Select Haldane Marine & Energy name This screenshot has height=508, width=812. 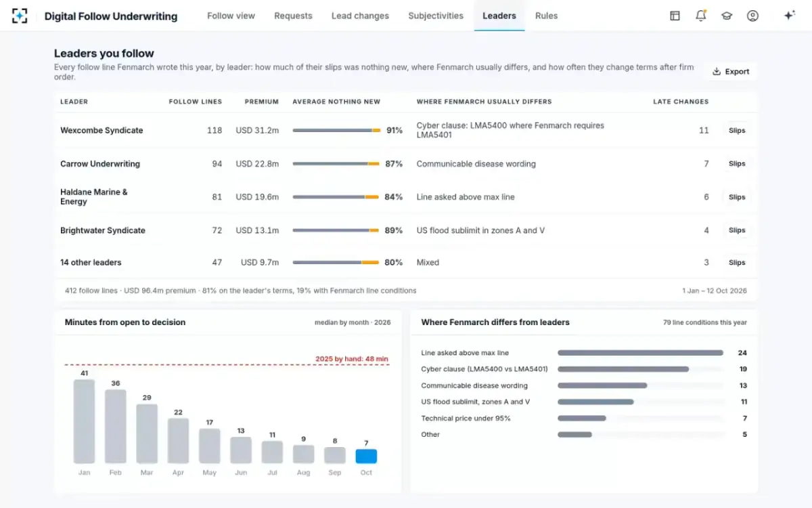94,196
